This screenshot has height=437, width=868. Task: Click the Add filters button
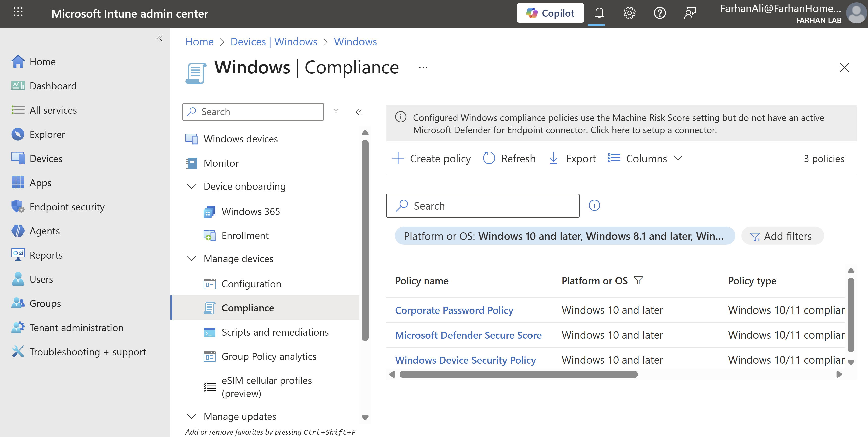782,236
